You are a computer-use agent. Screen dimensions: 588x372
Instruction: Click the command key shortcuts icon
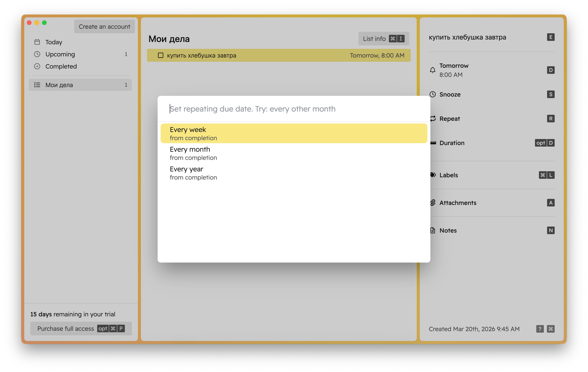pyautogui.click(x=551, y=329)
